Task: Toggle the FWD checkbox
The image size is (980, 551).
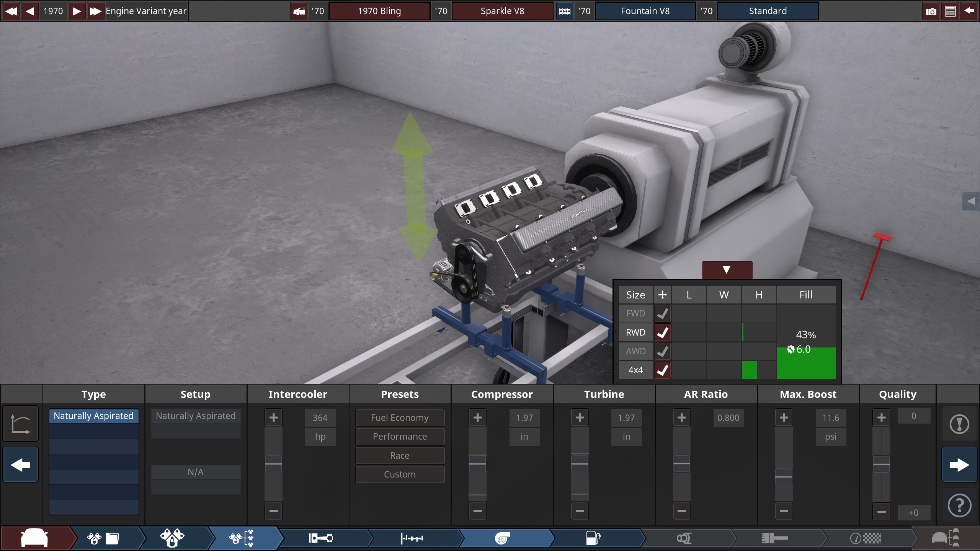Action: click(662, 314)
